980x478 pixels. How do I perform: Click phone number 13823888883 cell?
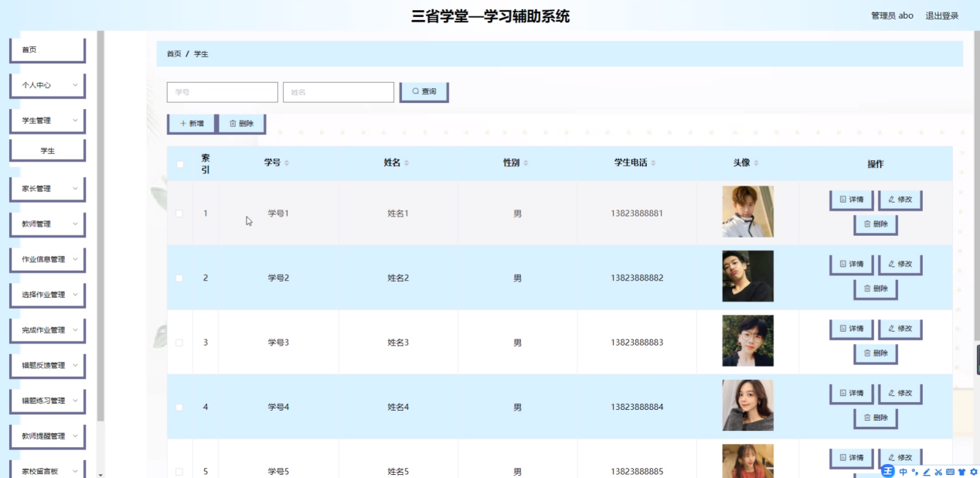[x=637, y=343]
